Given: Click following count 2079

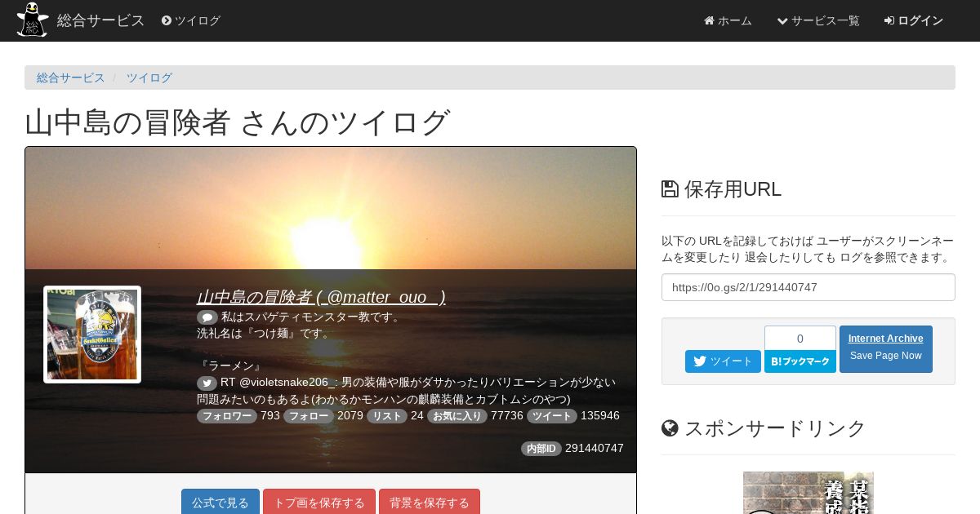Looking at the screenshot, I should pos(350,416).
